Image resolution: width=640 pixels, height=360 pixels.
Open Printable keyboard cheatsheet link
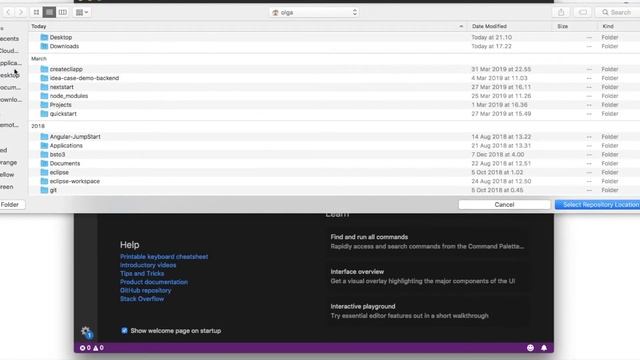(164, 257)
